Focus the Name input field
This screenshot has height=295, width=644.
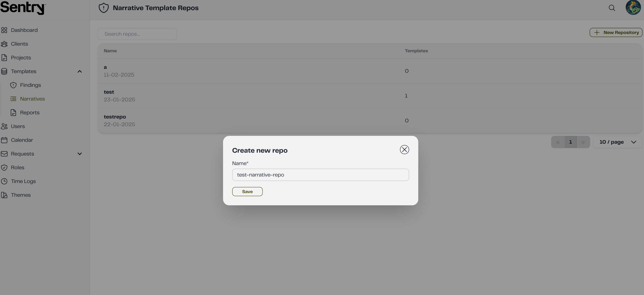320,175
